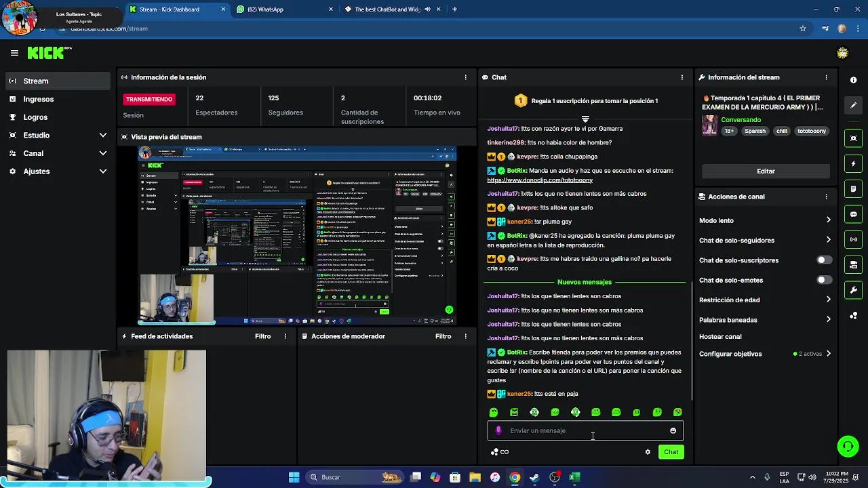
Task: Click the Spanish tag chip
Action: 755,131
